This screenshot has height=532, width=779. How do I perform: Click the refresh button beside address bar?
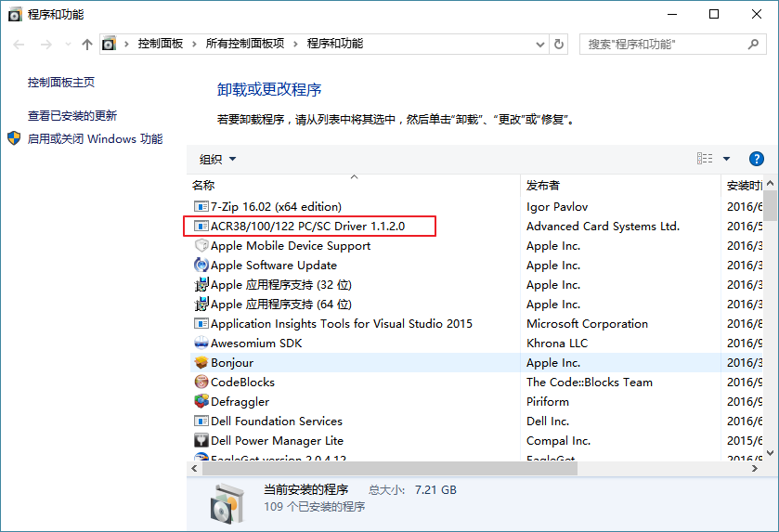(559, 44)
